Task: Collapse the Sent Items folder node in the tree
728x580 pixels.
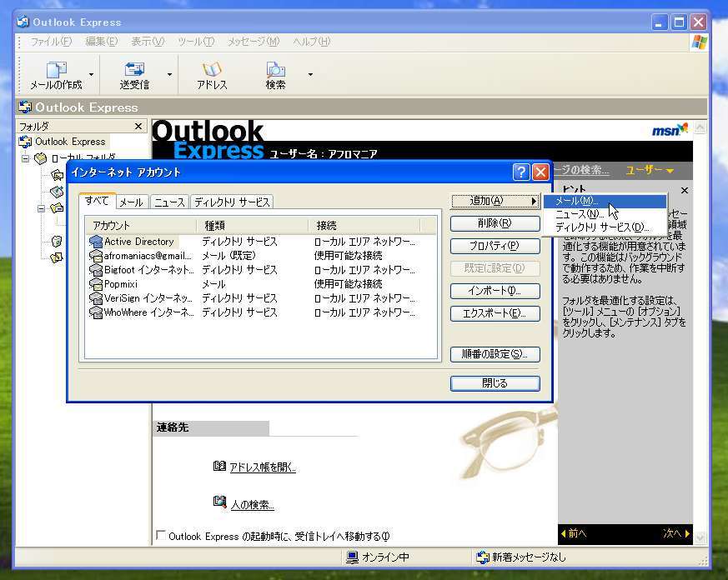Action: [42, 208]
